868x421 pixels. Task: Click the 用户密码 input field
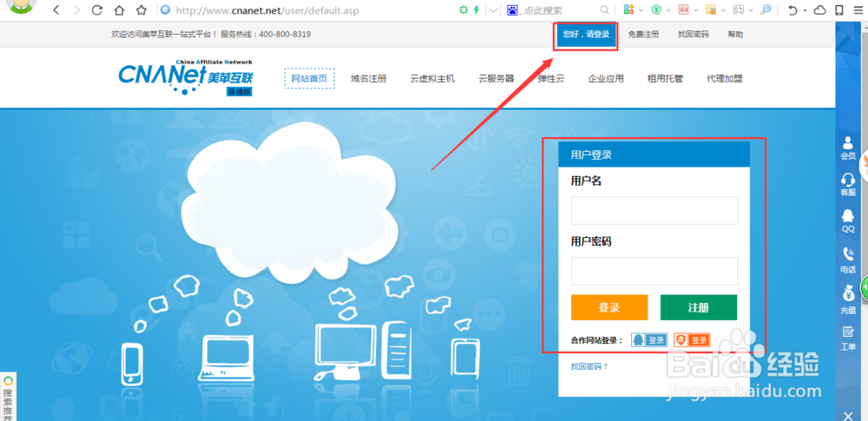(x=654, y=271)
